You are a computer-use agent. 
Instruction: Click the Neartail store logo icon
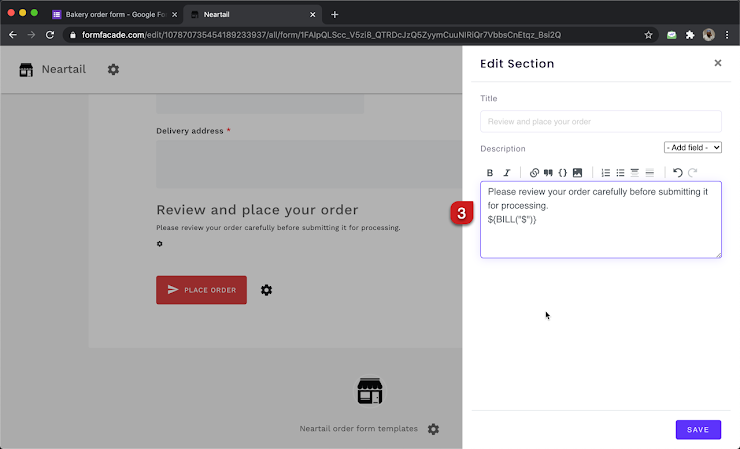[26, 70]
